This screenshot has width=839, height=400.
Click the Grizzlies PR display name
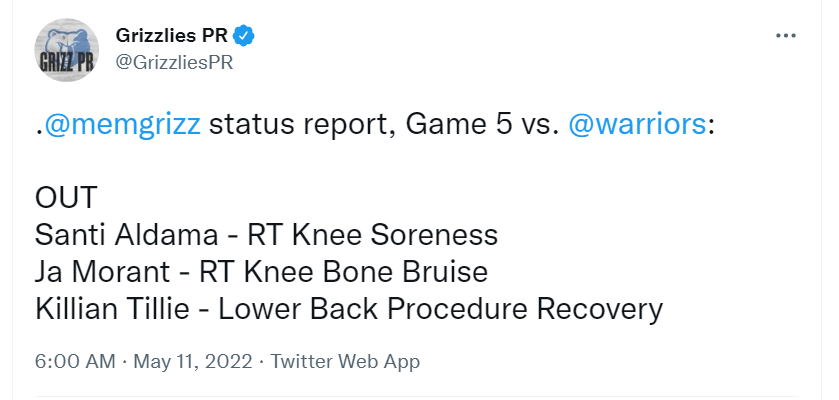[172, 36]
